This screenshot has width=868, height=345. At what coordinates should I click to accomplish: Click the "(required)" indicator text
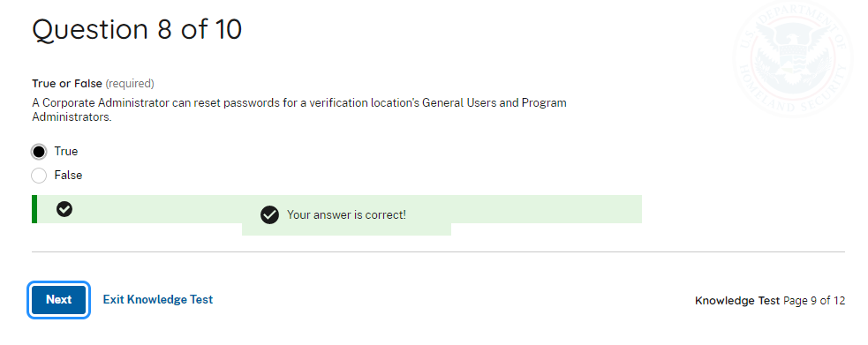tap(130, 84)
